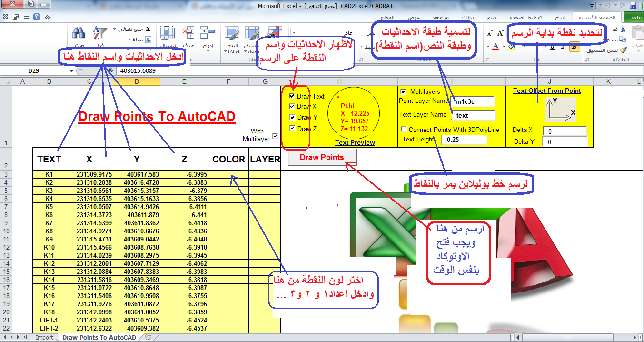The image size is (644, 342).
Task: Toggle the Draw Y checkbox
Action: pyautogui.click(x=292, y=117)
